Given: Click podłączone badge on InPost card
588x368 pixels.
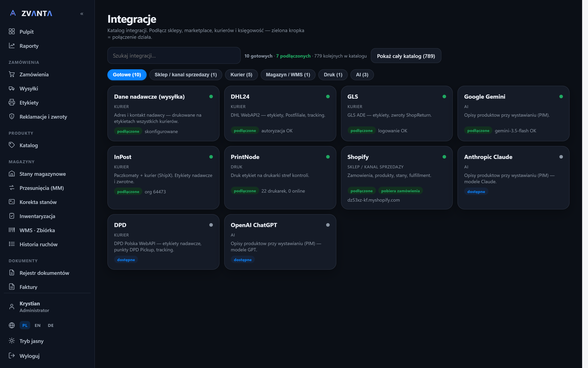Looking at the screenshot, I should coord(128,192).
